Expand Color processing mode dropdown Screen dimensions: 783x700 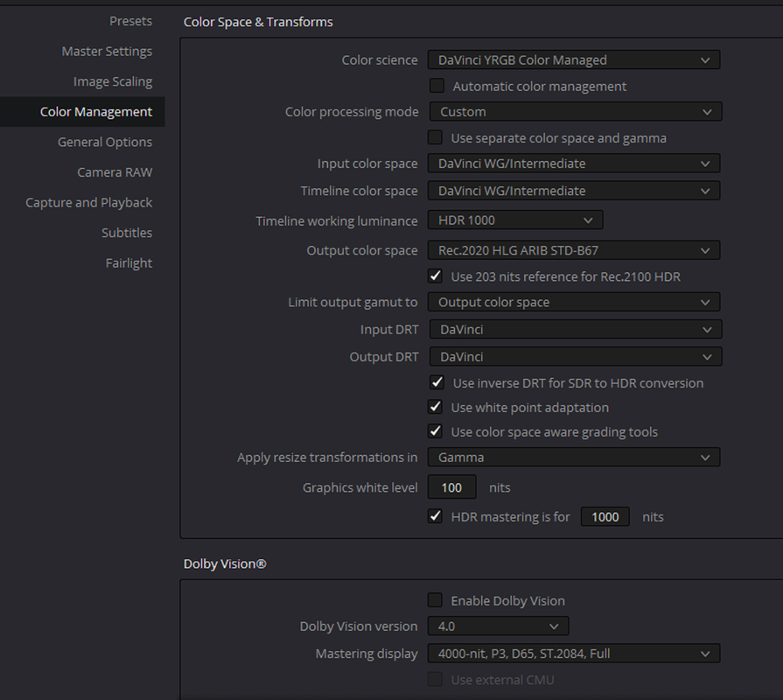pyautogui.click(x=576, y=112)
